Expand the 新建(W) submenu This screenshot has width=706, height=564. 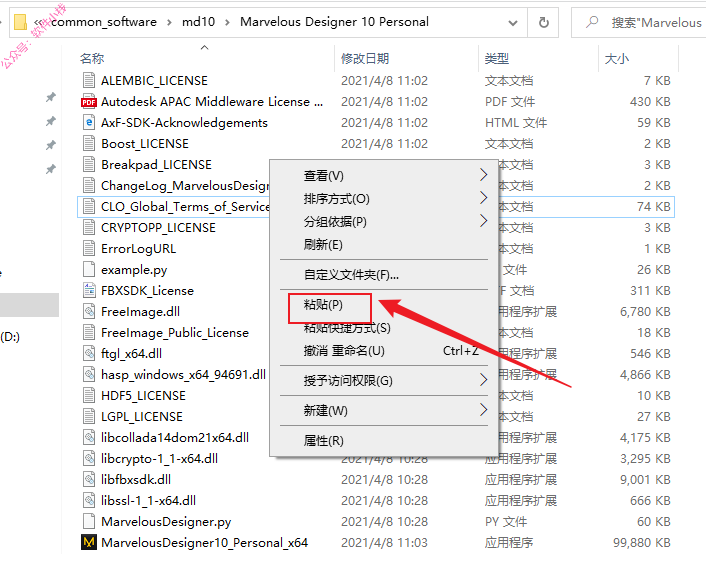(x=483, y=410)
